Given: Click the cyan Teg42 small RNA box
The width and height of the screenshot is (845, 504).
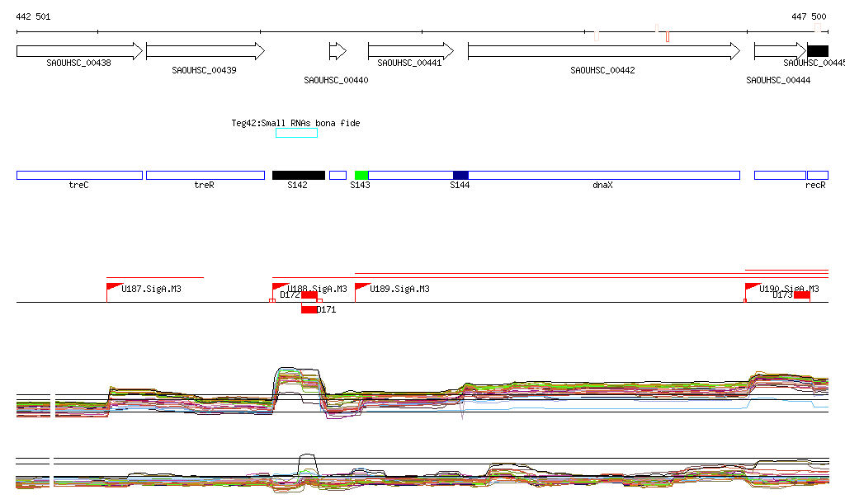Looking at the screenshot, I should point(296,133).
